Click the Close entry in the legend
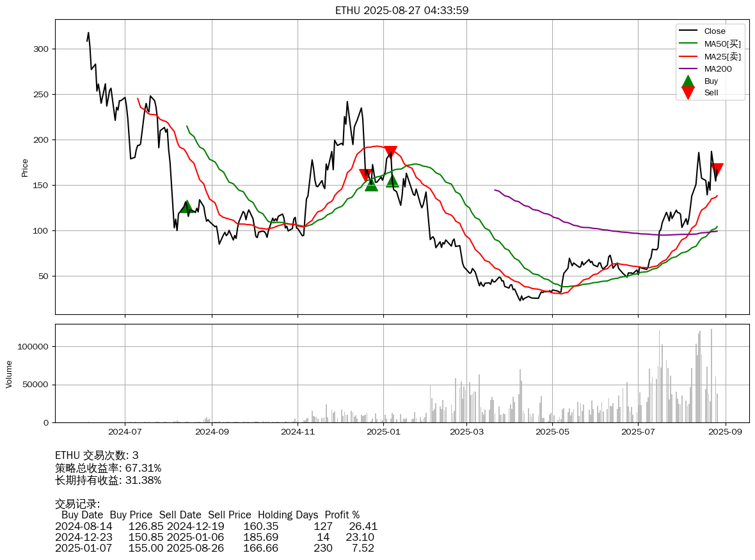 pyautogui.click(x=714, y=31)
